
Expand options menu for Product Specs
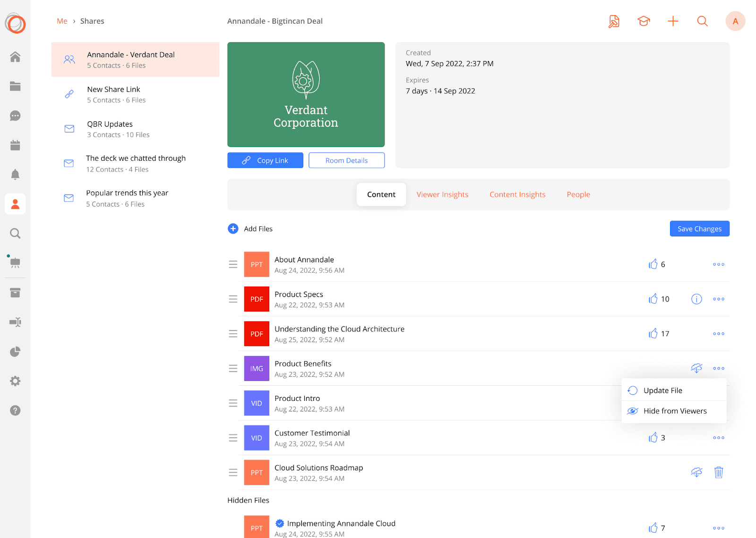[718, 299]
